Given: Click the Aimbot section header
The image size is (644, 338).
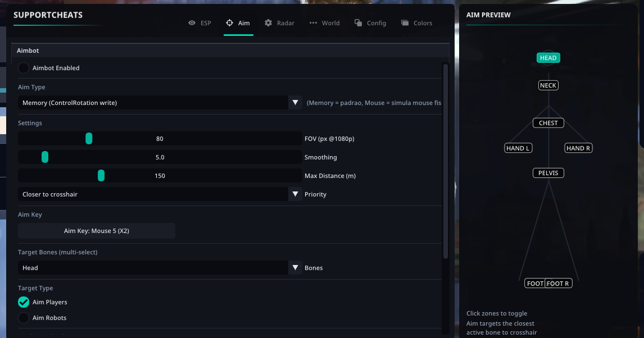Looking at the screenshot, I should tap(230, 51).
